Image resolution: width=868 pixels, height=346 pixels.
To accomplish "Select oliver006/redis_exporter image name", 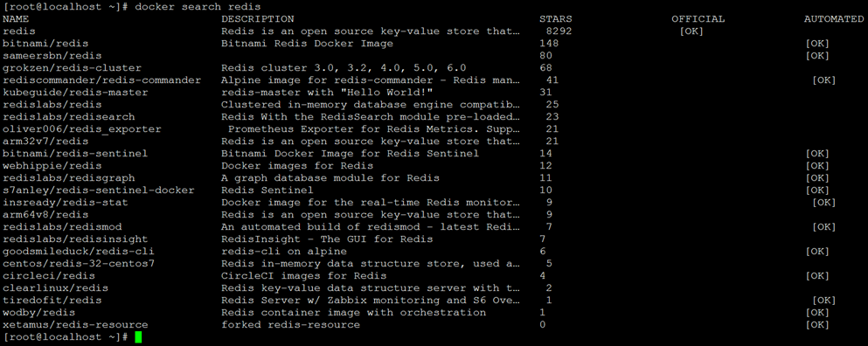I will pyautogui.click(x=82, y=129).
